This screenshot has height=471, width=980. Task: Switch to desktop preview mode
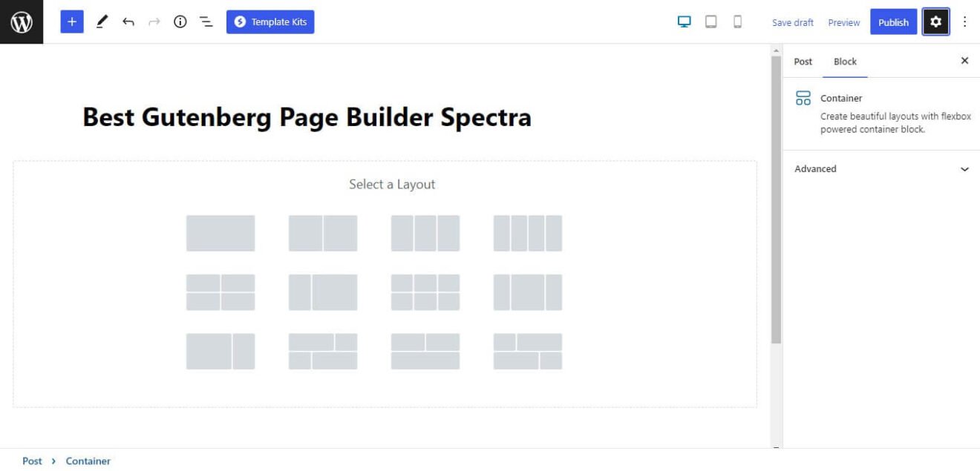coord(685,22)
